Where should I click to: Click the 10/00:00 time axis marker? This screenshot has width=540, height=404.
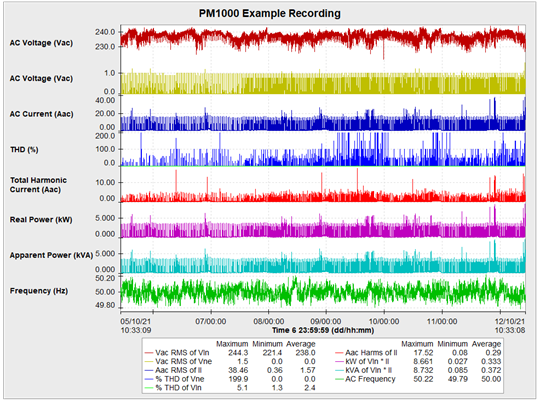[x=384, y=321]
